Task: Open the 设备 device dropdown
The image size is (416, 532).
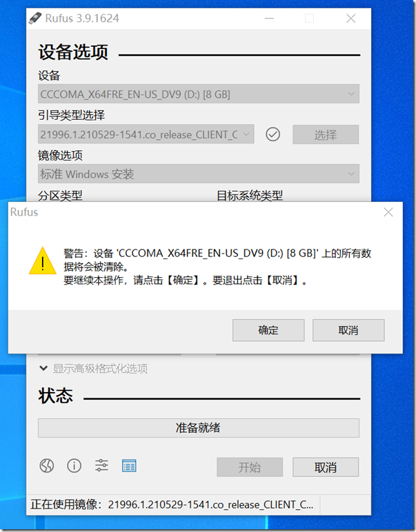Action: 198,94
